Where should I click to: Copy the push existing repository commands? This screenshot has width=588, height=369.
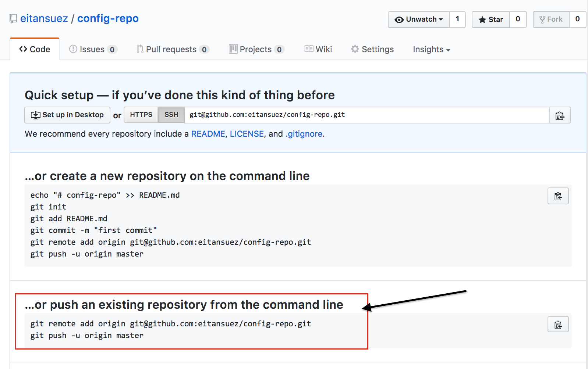(558, 325)
